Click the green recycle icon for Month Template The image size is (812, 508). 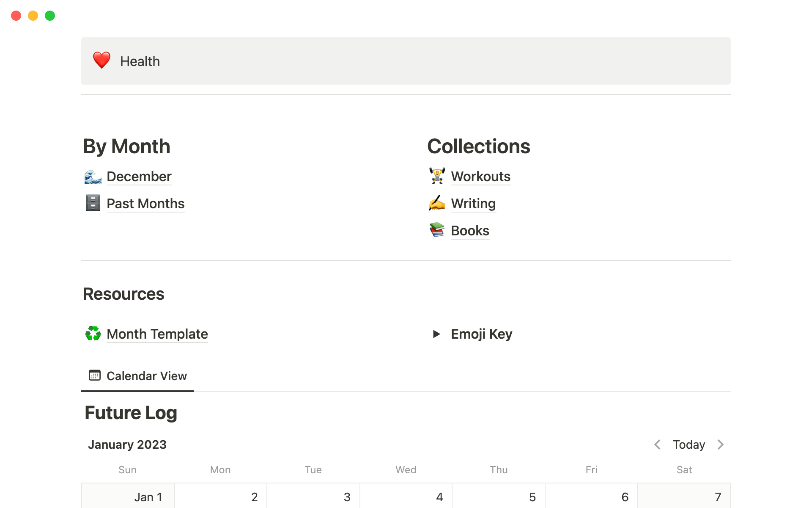93,334
